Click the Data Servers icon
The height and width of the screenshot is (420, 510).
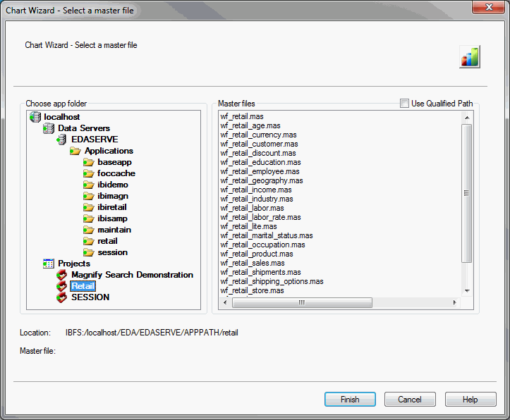49,128
